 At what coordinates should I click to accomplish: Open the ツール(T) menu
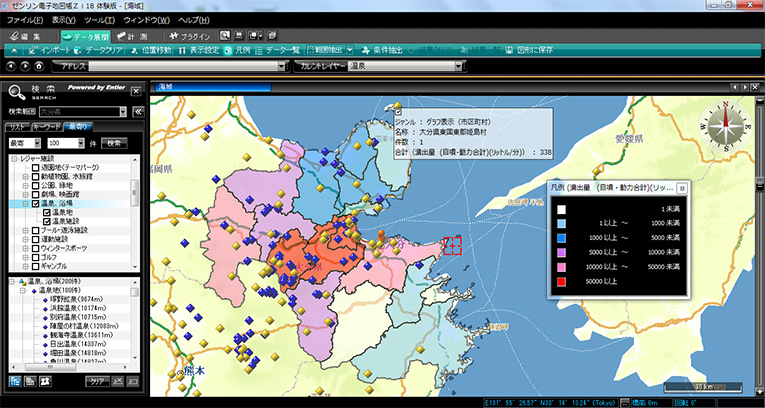[99, 19]
